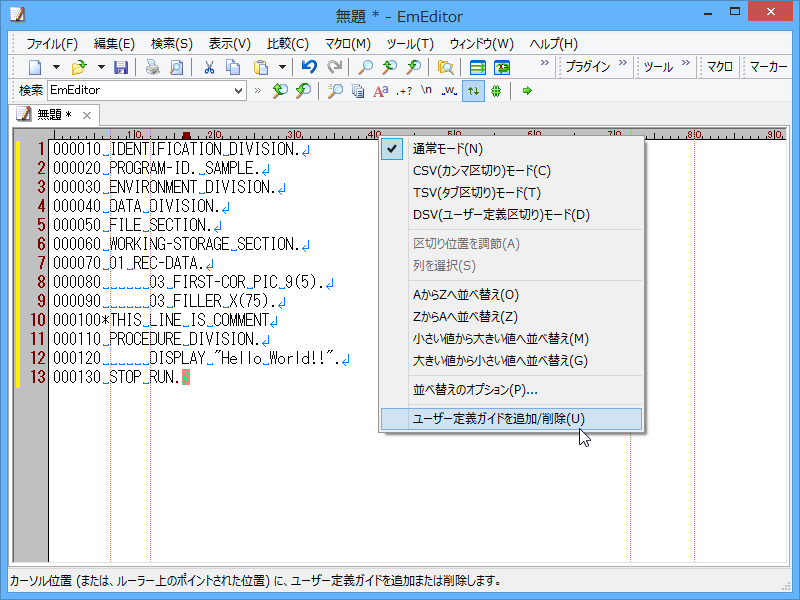
Task: Click the マクロ toolbar label
Action: 719,67
